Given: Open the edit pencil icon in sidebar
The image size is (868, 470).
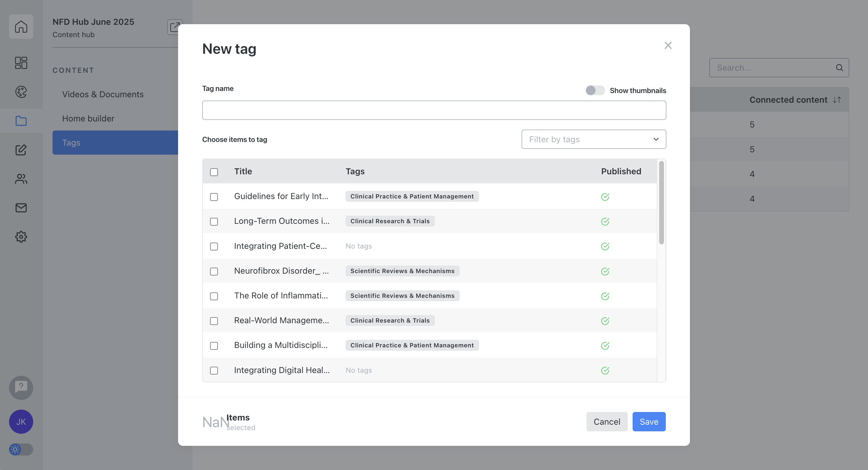Looking at the screenshot, I should (x=21, y=150).
